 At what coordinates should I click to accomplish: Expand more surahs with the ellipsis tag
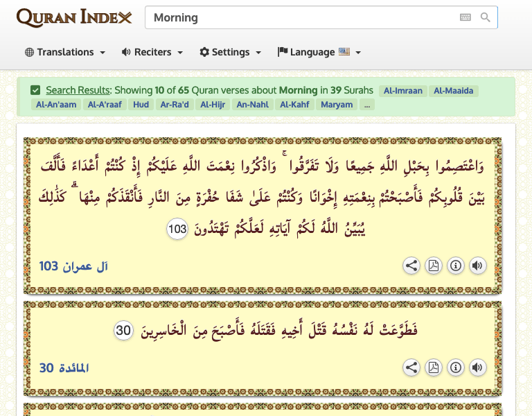[367, 105]
